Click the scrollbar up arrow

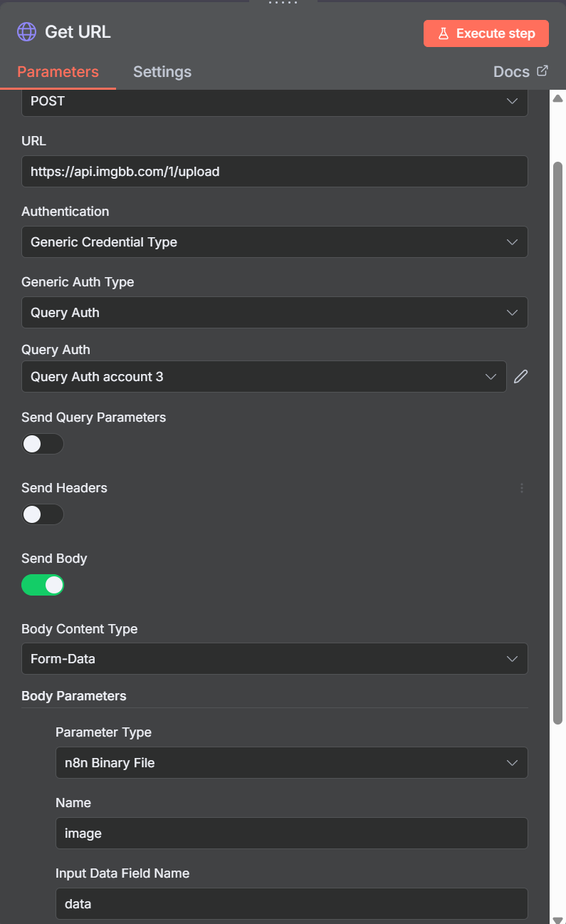coord(558,98)
